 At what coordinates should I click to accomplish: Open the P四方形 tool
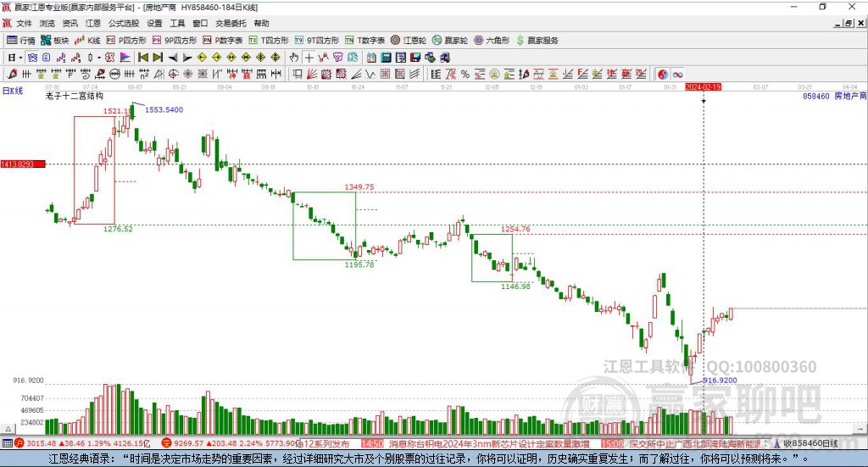126,41
